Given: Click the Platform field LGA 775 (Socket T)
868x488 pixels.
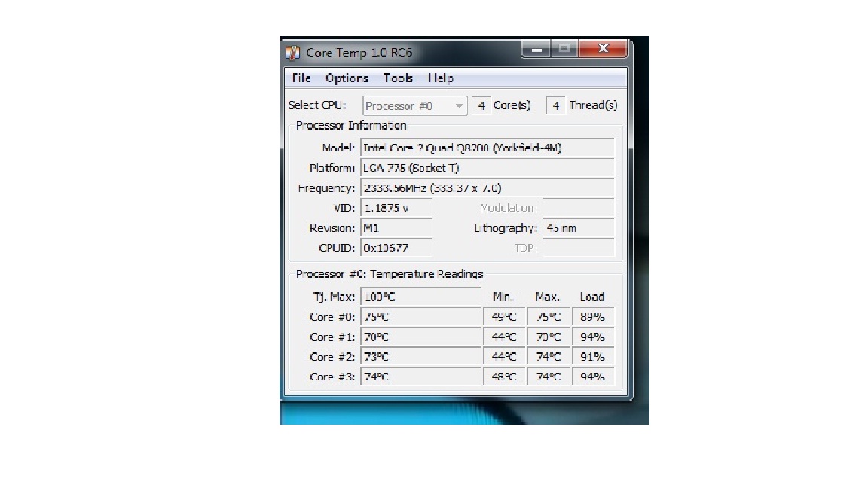Looking at the screenshot, I should [487, 168].
